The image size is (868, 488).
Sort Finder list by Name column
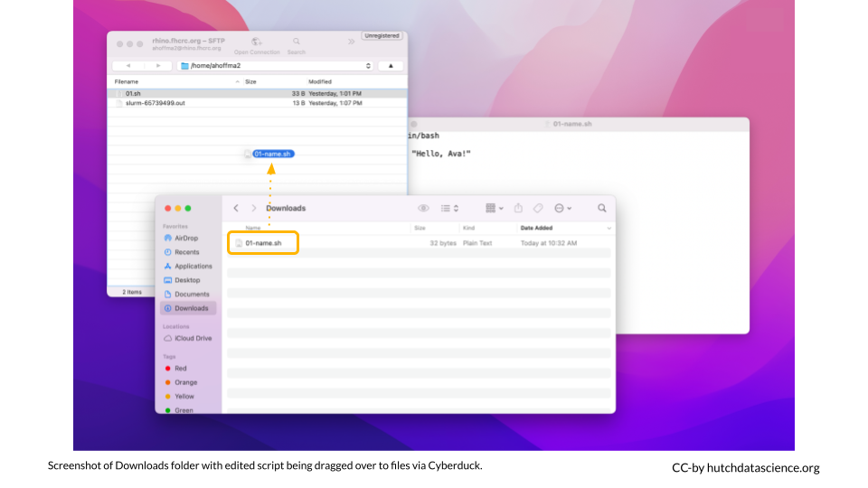[x=253, y=228]
